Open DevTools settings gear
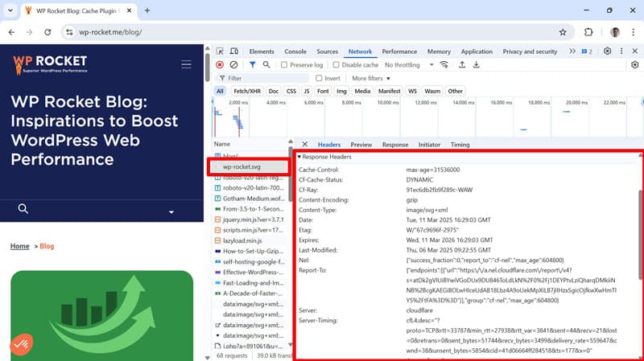Screen dimensions: 644x361 [607, 51]
